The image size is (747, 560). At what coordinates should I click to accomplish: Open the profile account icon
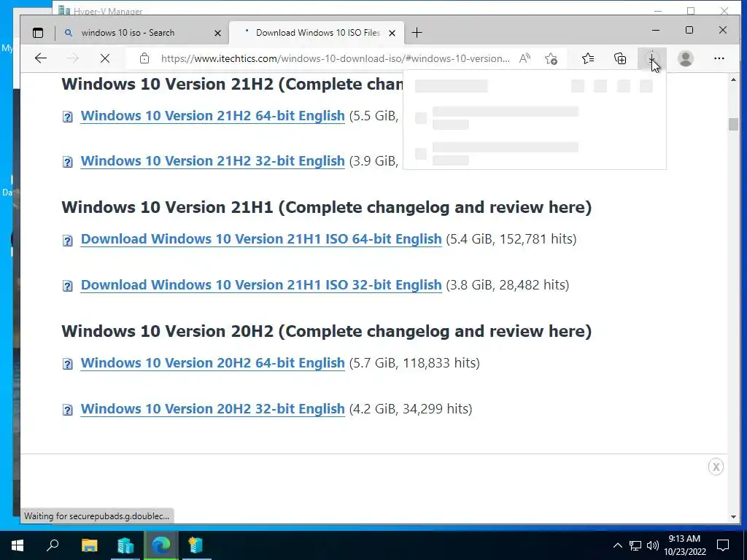[x=686, y=58]
